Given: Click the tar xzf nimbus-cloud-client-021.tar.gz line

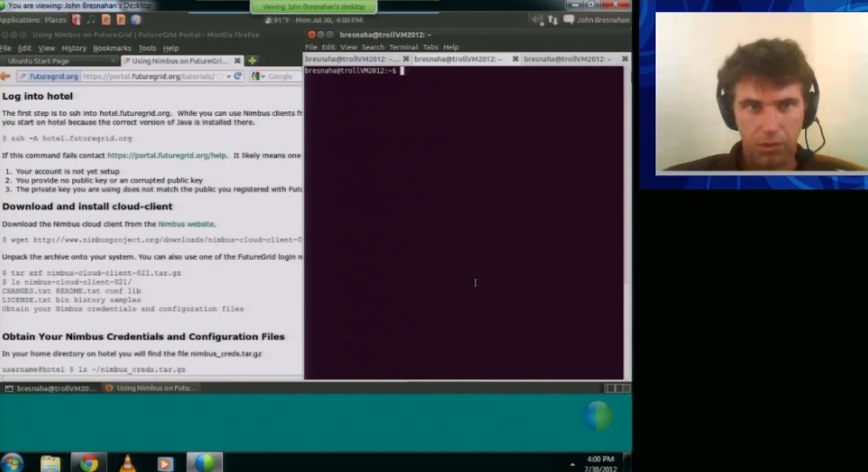Looking at the screenshot, I should coord(91,273).
